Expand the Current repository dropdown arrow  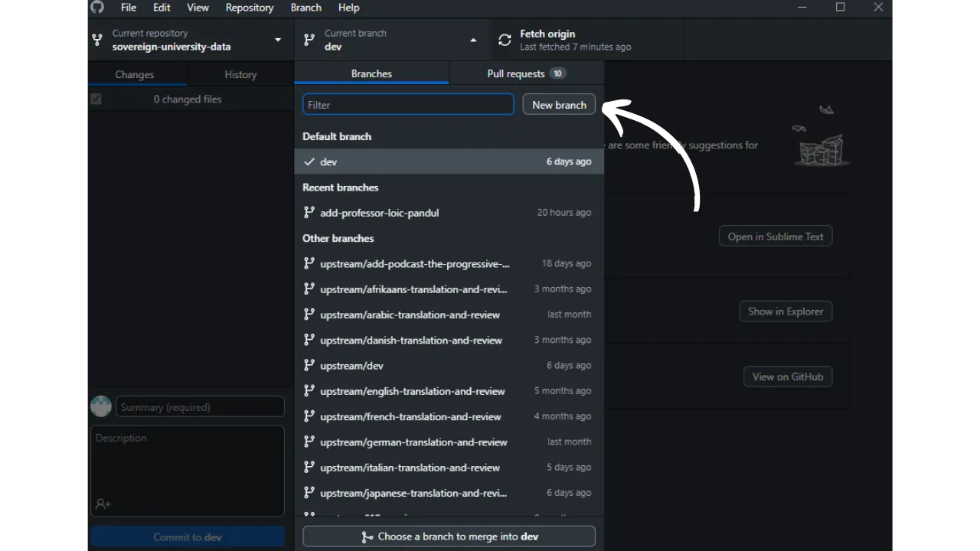click(x=278, y=40)
